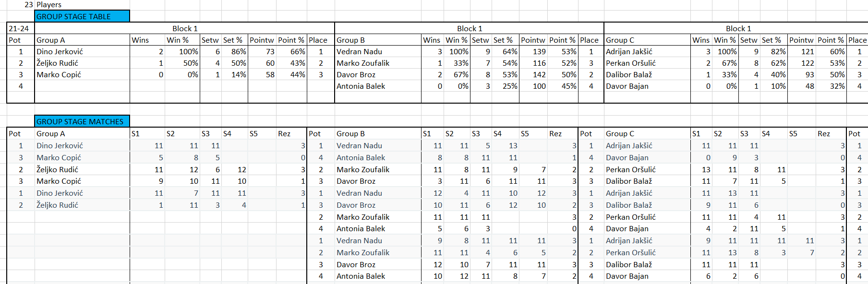The height and width of the screenshot is (284, 868).
Task: Select Dino Jerković in the Group A standings table
Action: 60,51
